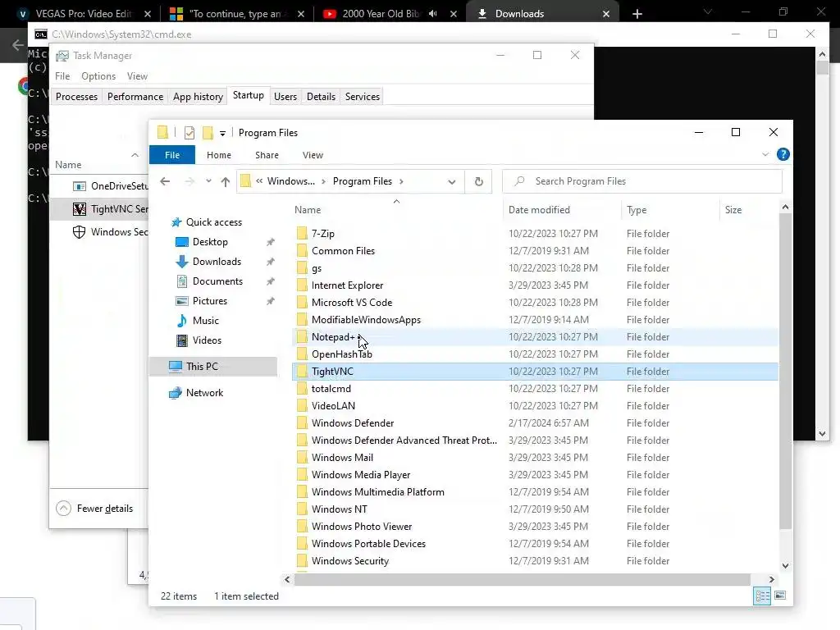Open the View ribbon tab in Explorer
This screenshot has width=840, height=630.
tap(313, 155)
